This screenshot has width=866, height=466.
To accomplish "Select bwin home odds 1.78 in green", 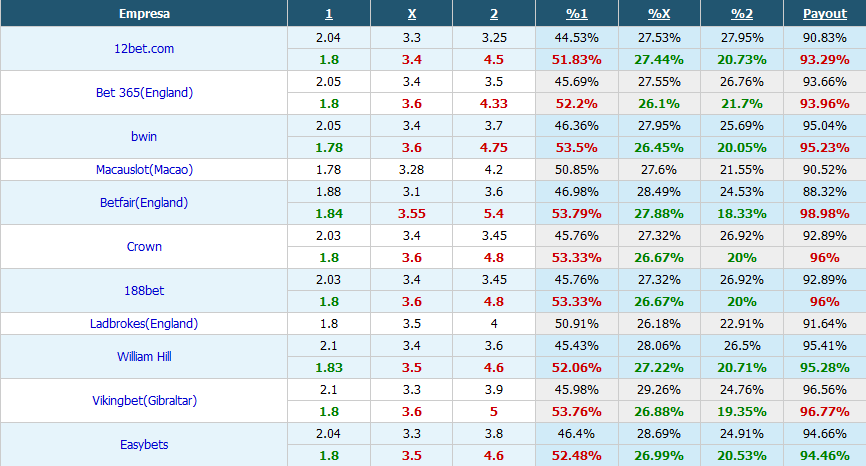I will [x=329, y=148].
